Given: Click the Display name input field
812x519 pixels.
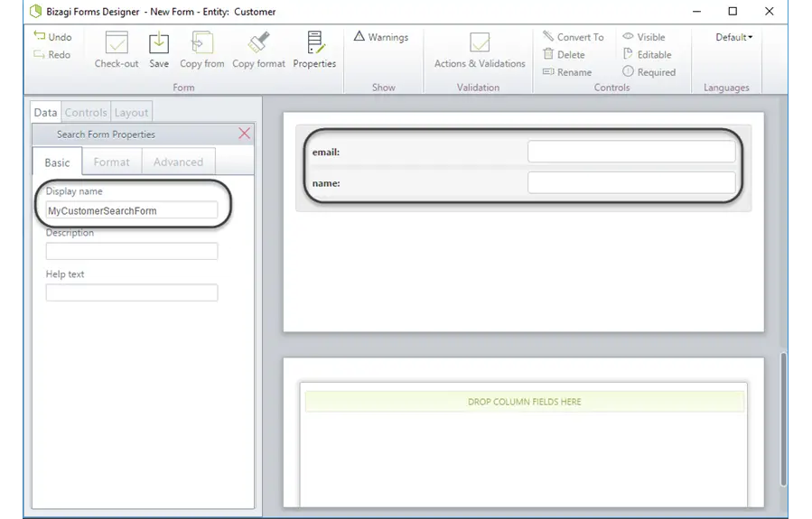Looking at the screenshot, I should pos(132,210).
